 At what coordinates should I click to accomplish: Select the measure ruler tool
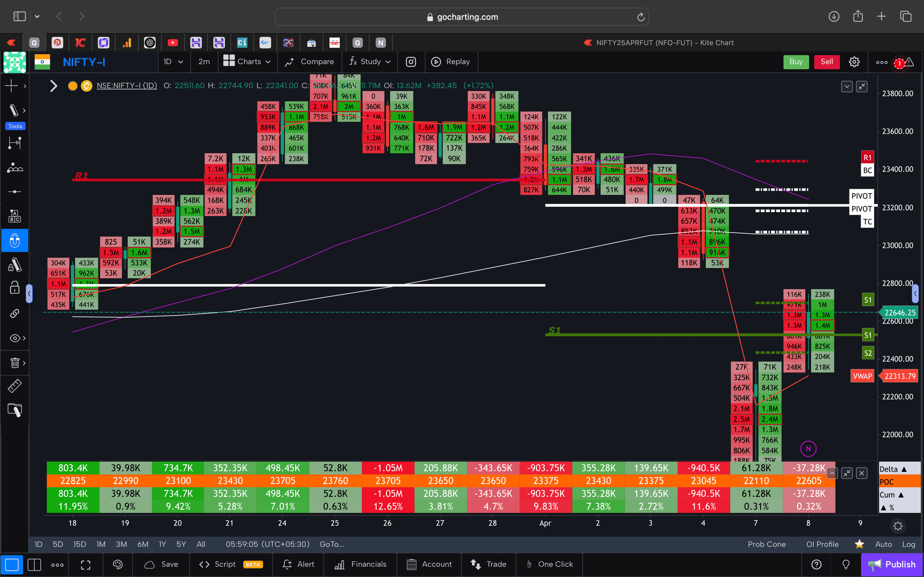coord(15,386)
